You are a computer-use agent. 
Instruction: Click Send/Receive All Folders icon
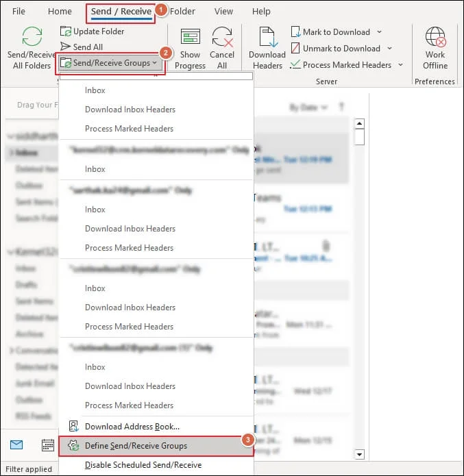point(32,36)
